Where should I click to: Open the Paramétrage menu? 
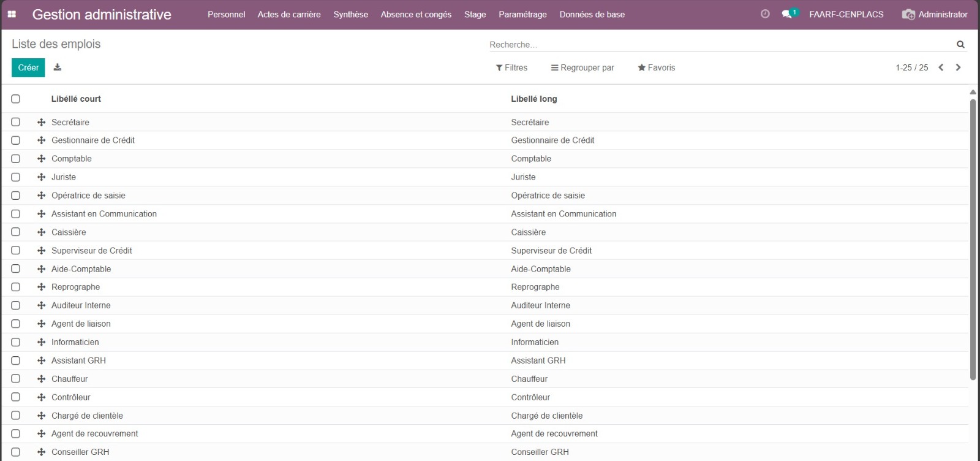point(522,14)
